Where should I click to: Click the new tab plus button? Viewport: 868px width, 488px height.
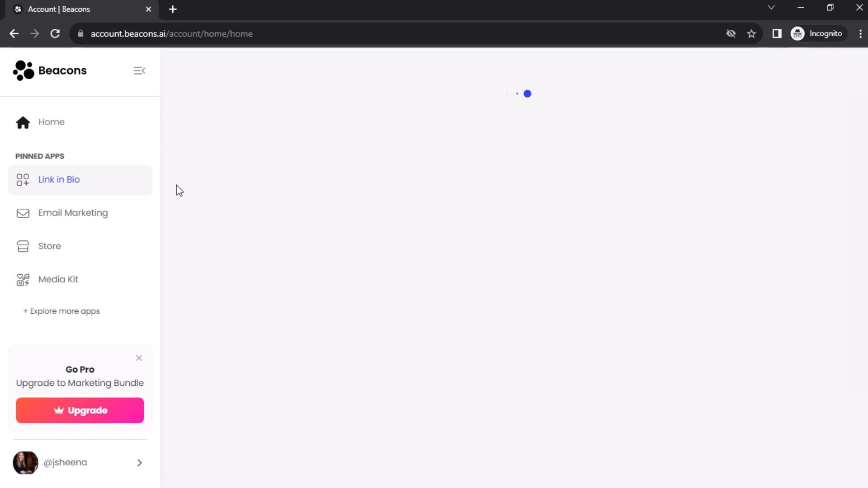click(173, 9)
